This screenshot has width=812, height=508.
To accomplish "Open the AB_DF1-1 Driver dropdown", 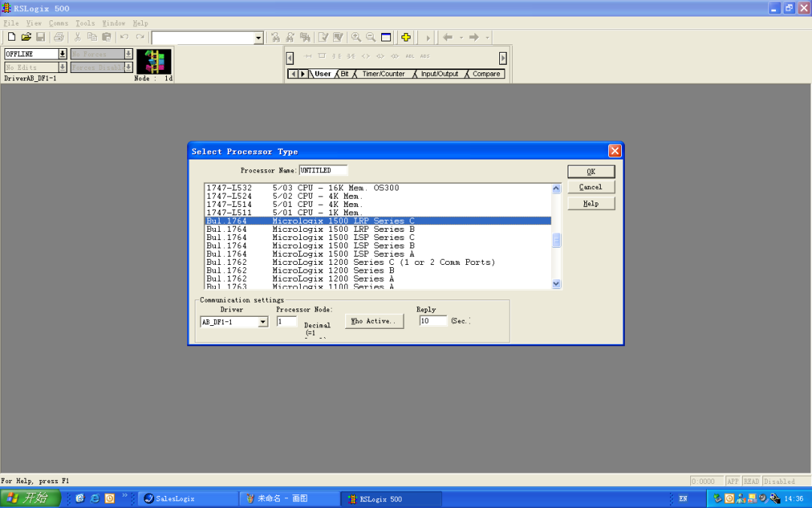I will pyautogui.click(x=263, y=322).
